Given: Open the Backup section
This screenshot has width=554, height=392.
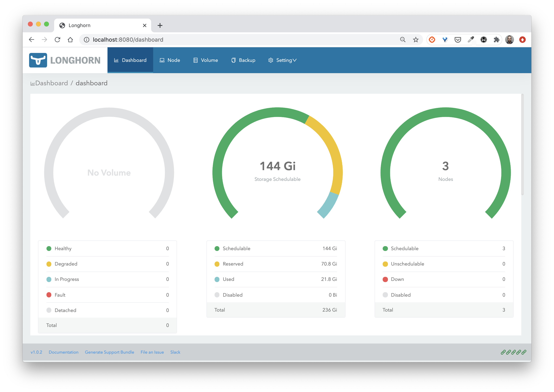Looking at the screenshot, I should (x=243, y=60).
